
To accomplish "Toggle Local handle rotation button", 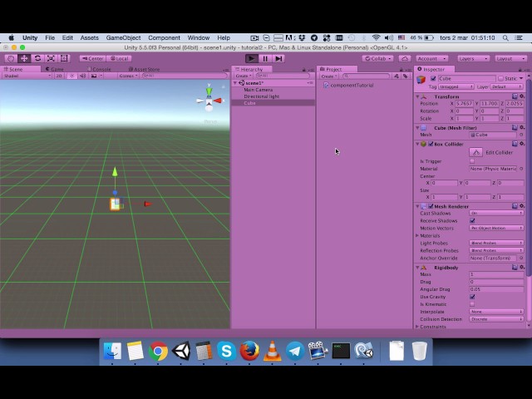I will point(119,59).
